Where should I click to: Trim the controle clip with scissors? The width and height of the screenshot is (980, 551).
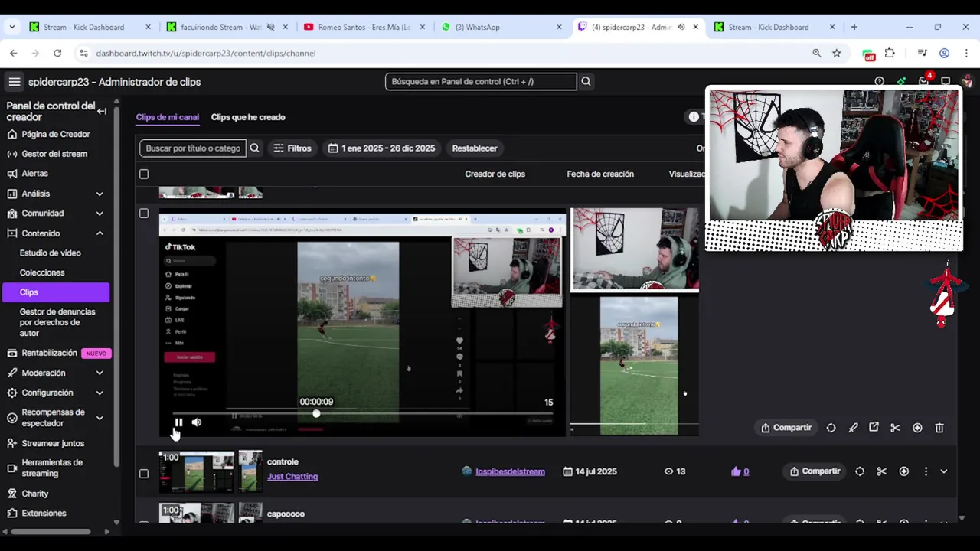(881, 471)
